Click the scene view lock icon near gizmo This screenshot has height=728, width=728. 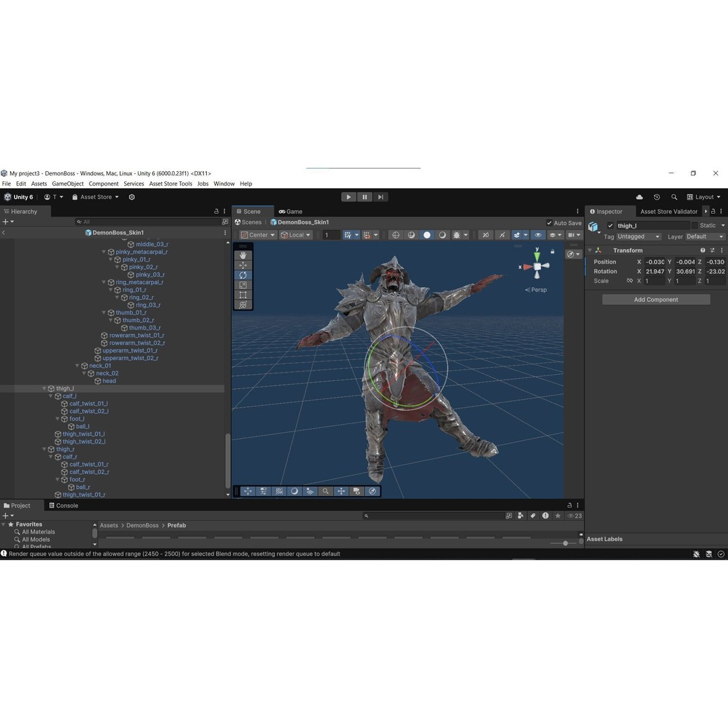click(x=553, y=251)
